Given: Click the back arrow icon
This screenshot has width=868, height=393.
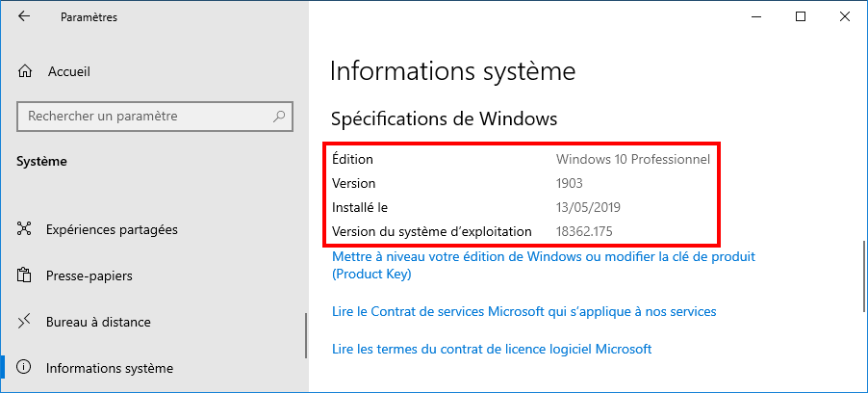Looking at the screenshot, I should click(x=24, y=16).
